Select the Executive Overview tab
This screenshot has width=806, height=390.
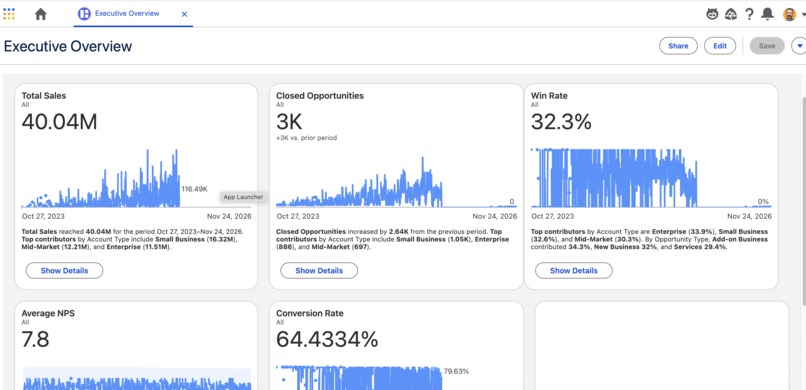[x=133, y=14]
